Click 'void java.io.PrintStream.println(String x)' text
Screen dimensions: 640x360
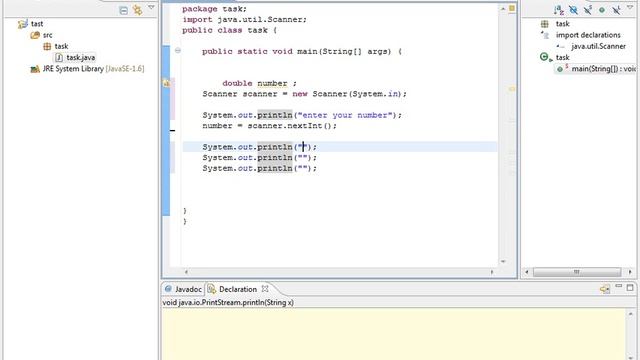click(x=228, y=302)
